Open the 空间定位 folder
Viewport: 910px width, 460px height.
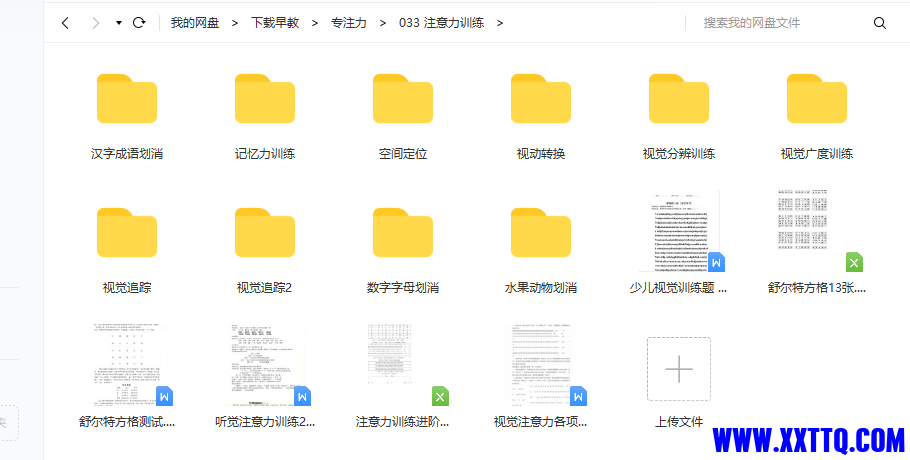[x=403, y=99]
